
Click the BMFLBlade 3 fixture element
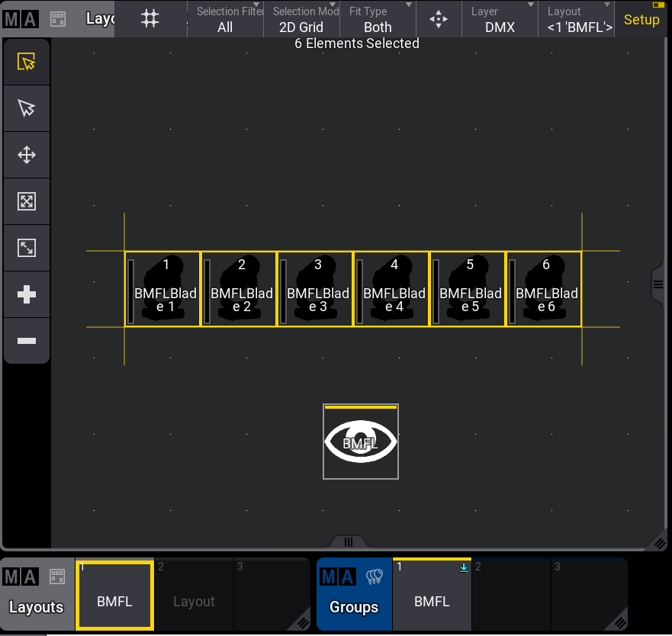coord(315,289)
